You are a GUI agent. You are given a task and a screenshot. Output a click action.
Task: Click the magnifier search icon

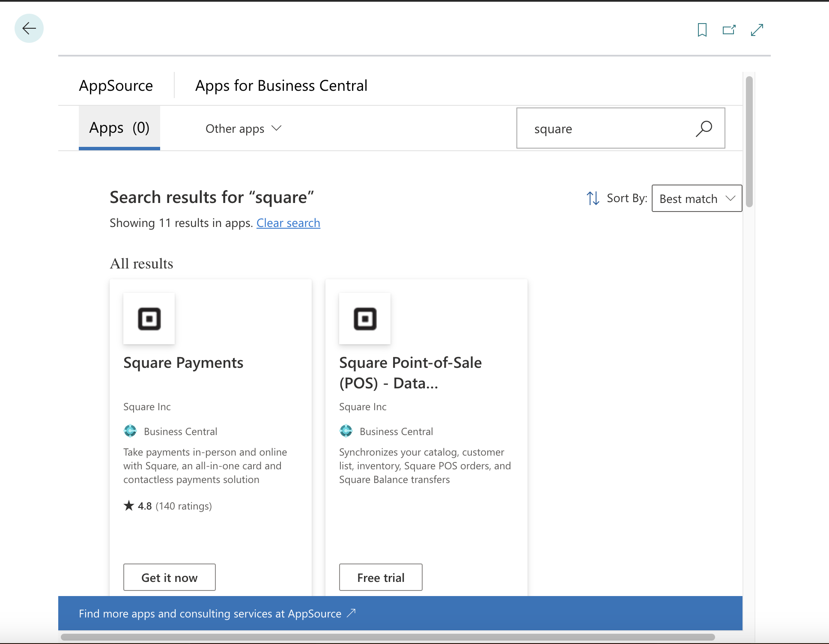pos(704,128)
